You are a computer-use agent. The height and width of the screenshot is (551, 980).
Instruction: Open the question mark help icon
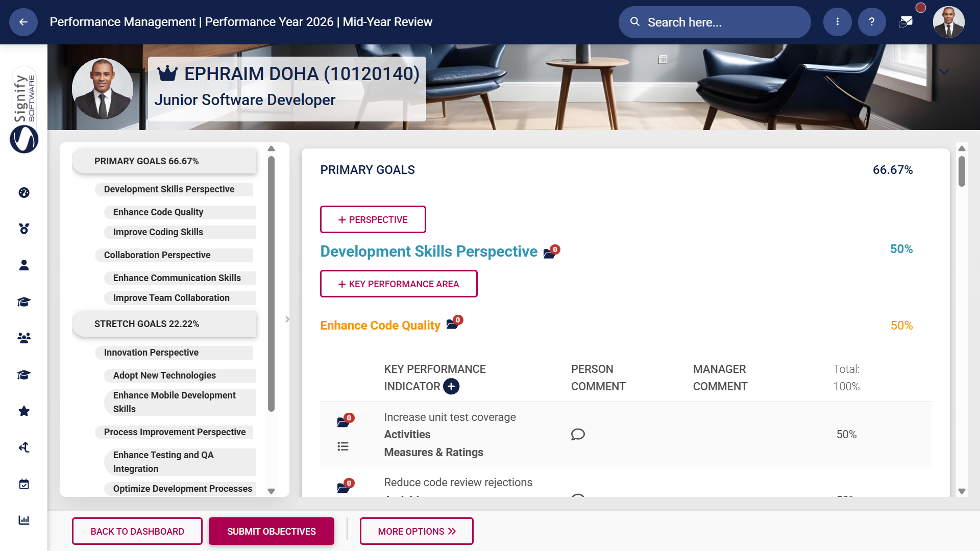[872, 22]
